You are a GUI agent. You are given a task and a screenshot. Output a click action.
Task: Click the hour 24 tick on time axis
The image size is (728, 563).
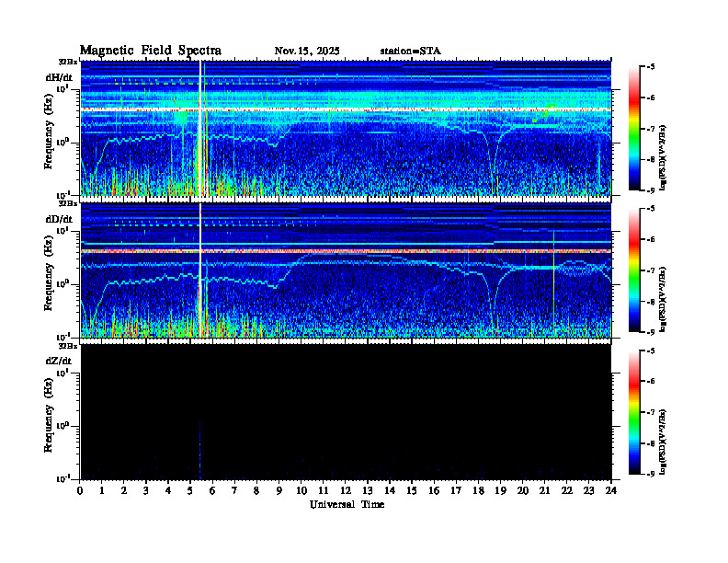click(x=610, y=491)
